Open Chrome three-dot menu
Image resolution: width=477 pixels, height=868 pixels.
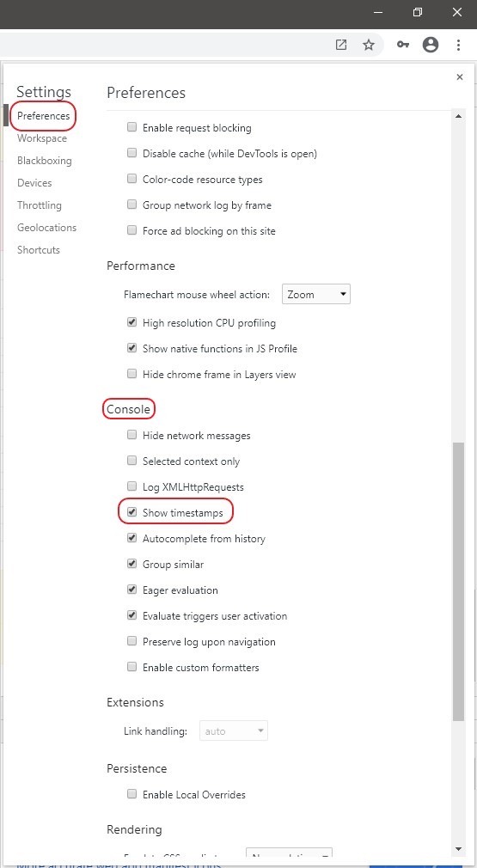click(x=458, y=45)
